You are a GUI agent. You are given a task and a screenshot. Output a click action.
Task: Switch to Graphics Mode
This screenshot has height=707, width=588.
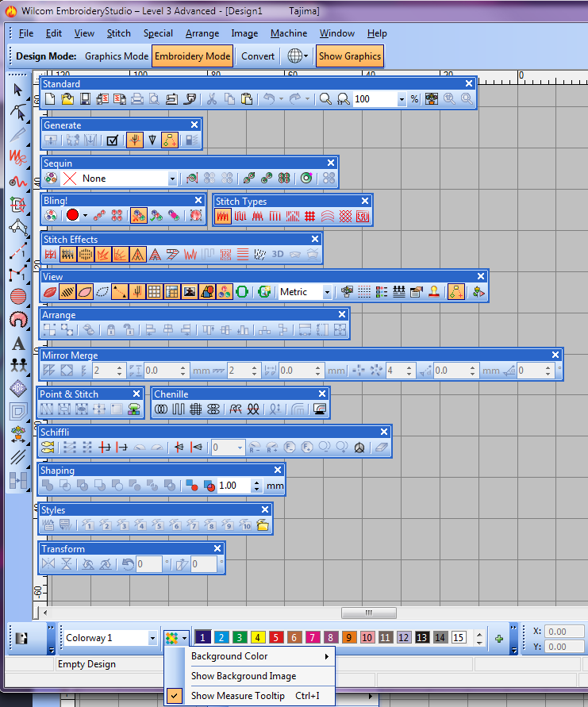117,56
